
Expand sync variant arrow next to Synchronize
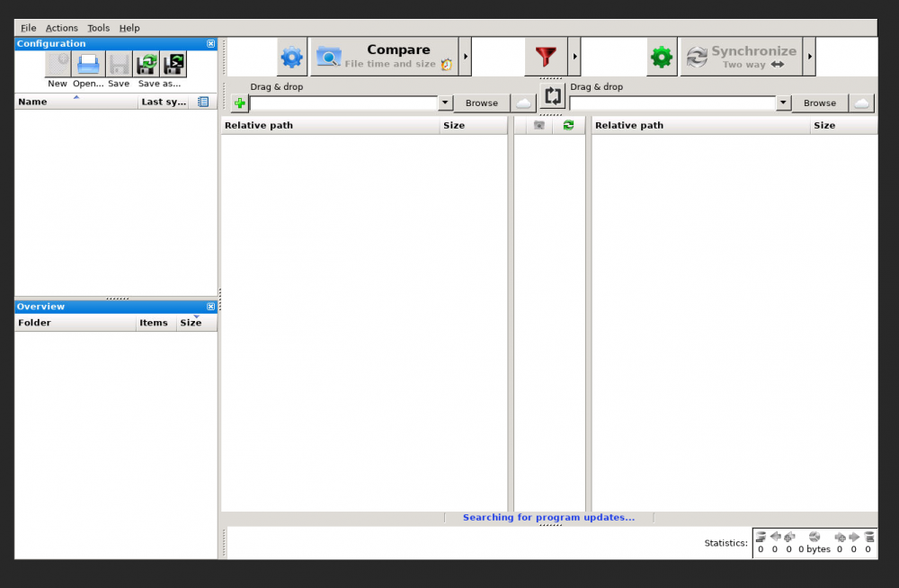click(810, 57)
